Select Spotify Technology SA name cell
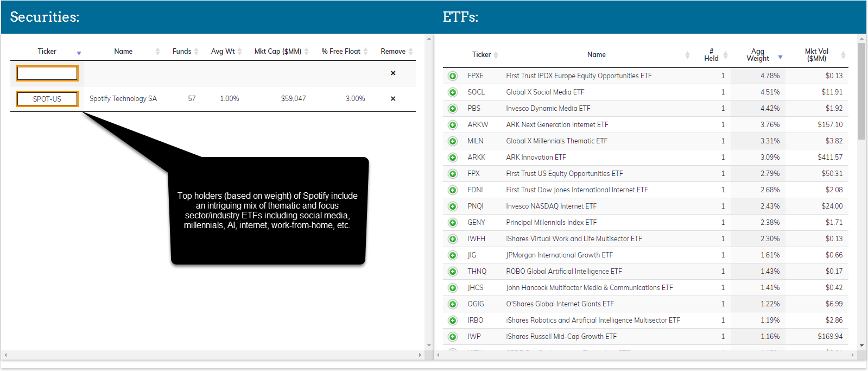 (x=123, y=99)
